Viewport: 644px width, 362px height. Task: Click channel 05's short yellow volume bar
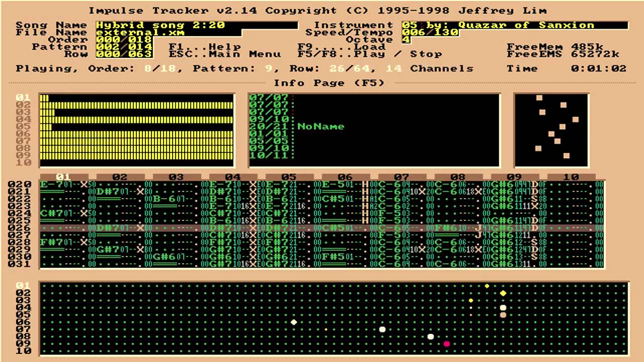click(46, 127)
